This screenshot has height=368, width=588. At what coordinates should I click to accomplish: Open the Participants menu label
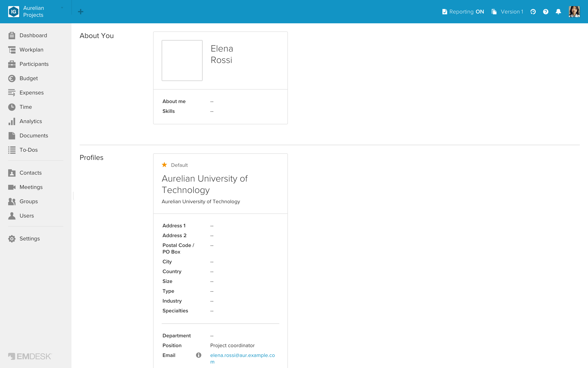pos(34,64)
